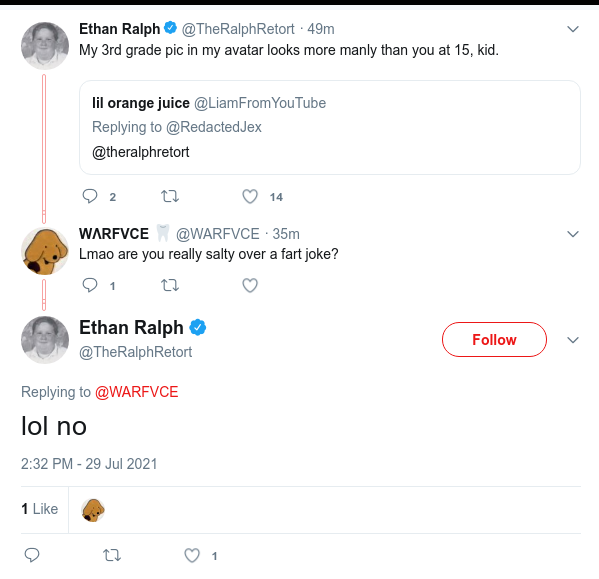Reply to Ethan Ralph's 3rd grade pic tweet
Screen dimensions: 599x579
pyautogui.click(x=90, y=196)
